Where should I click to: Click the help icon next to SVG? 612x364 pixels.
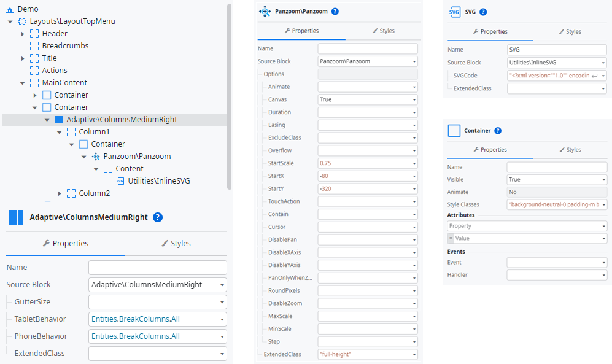click(483, 12)
